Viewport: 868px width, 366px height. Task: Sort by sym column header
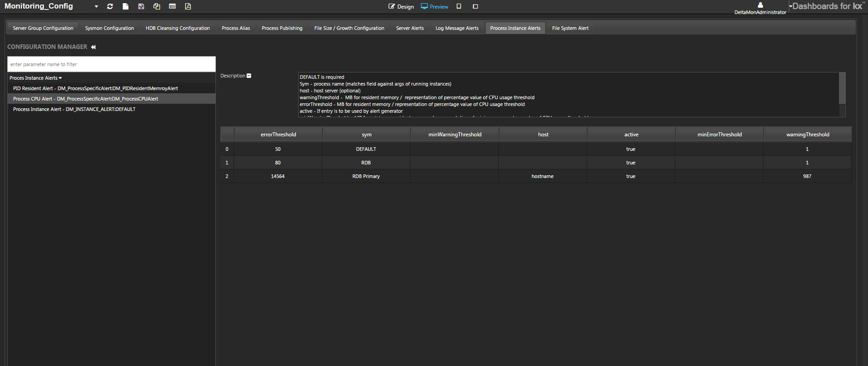coord(367,135)
